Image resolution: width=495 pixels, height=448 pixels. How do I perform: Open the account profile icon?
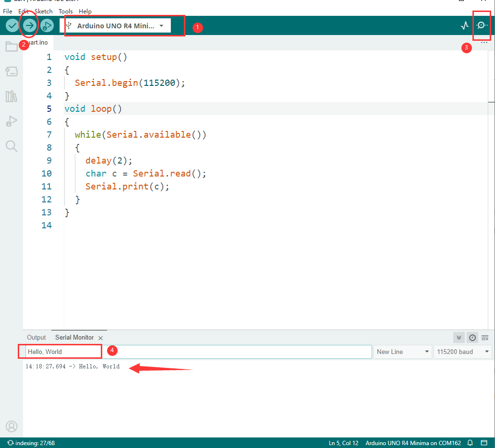[12, 426]
